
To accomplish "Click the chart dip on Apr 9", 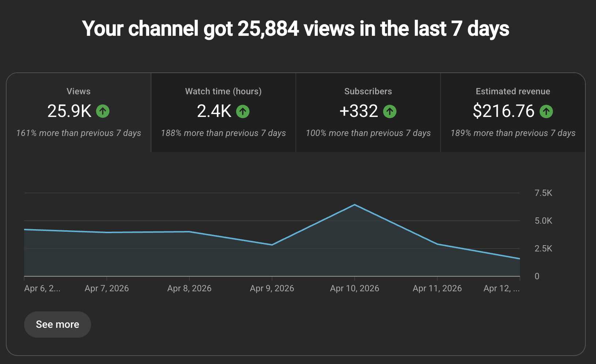I will (x=272, y=244).
